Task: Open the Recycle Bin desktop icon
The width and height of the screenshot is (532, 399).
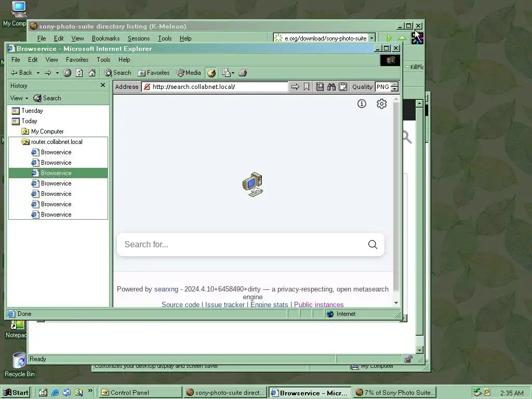Action: tap(19, 365)
